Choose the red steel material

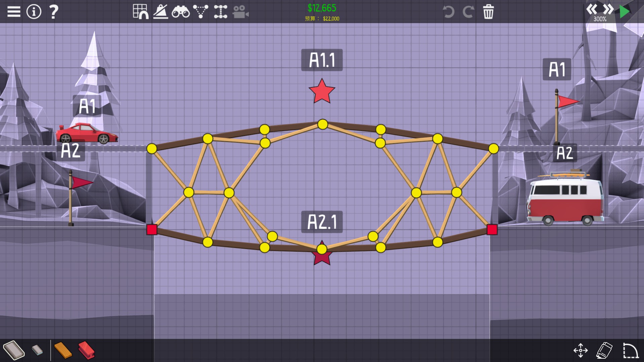point(87,351)
